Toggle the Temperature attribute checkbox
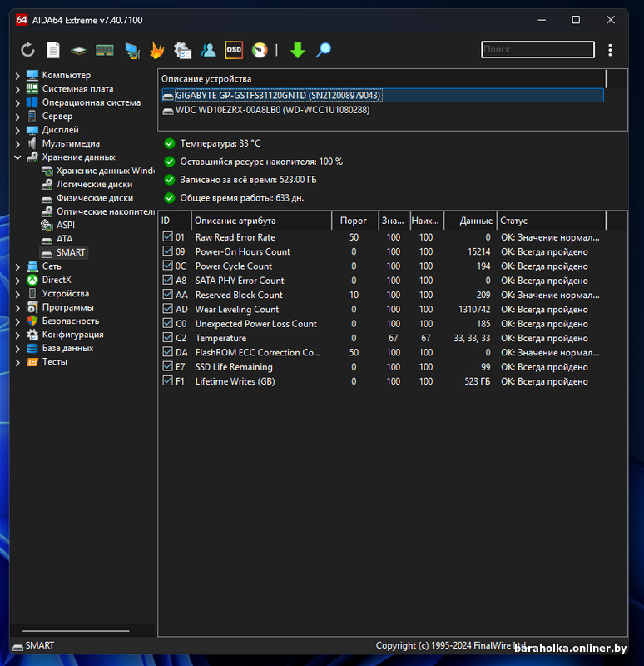Viewport: 644px width, 666px height. tap(167, 338)
